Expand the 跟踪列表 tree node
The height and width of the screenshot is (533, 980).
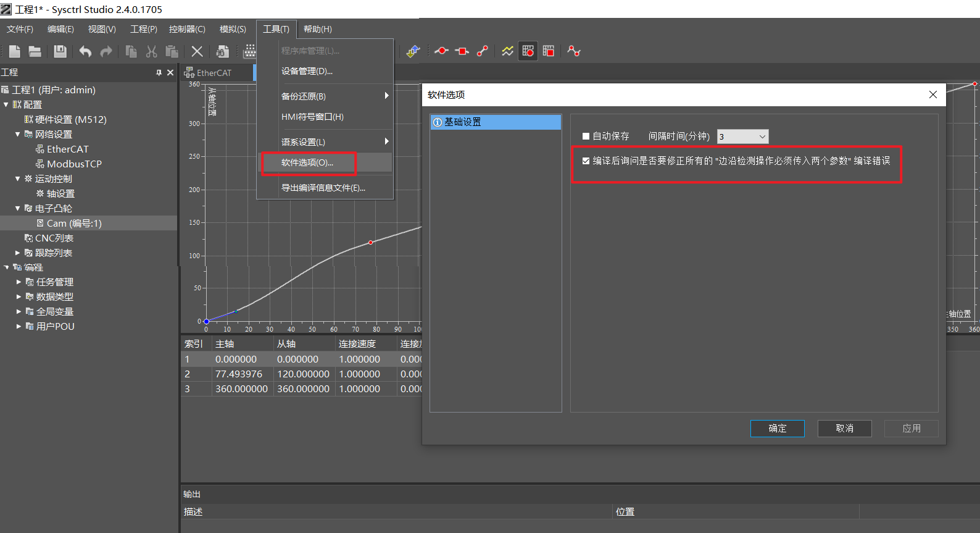(18, 253)
